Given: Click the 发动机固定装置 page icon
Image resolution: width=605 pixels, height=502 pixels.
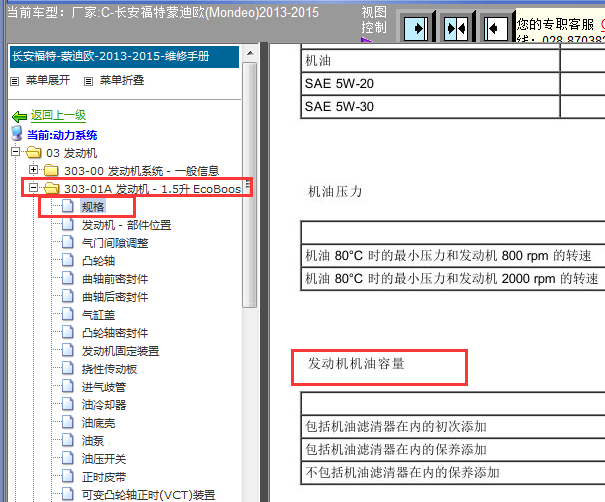Looking at the screenshot, I should 68,350.
